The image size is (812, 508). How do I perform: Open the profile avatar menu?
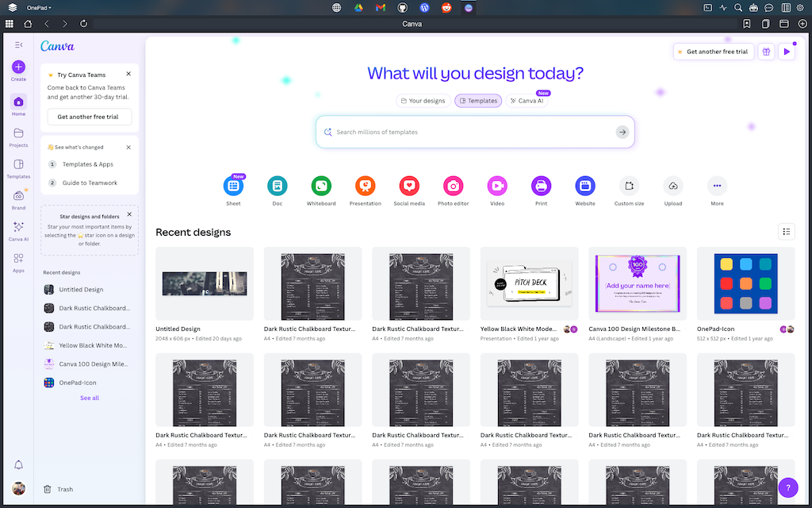[18, 488]
